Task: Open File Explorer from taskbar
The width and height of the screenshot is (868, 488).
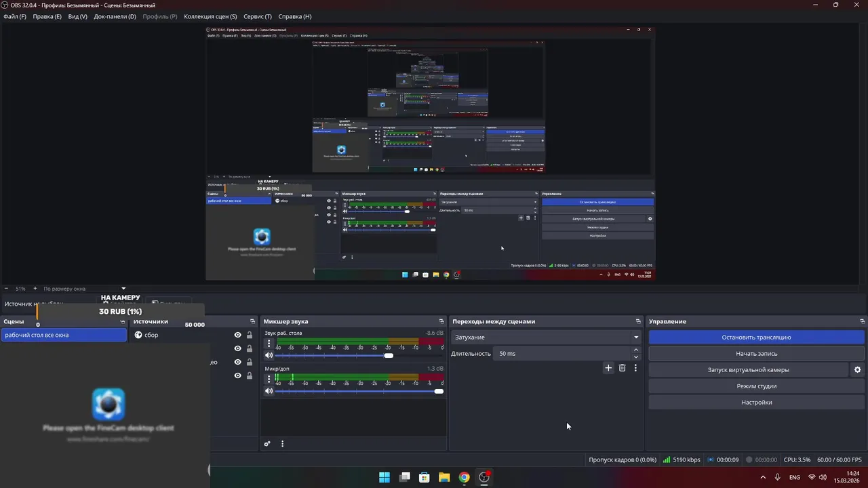Action: pyautogui.click(x=444, y=477)
